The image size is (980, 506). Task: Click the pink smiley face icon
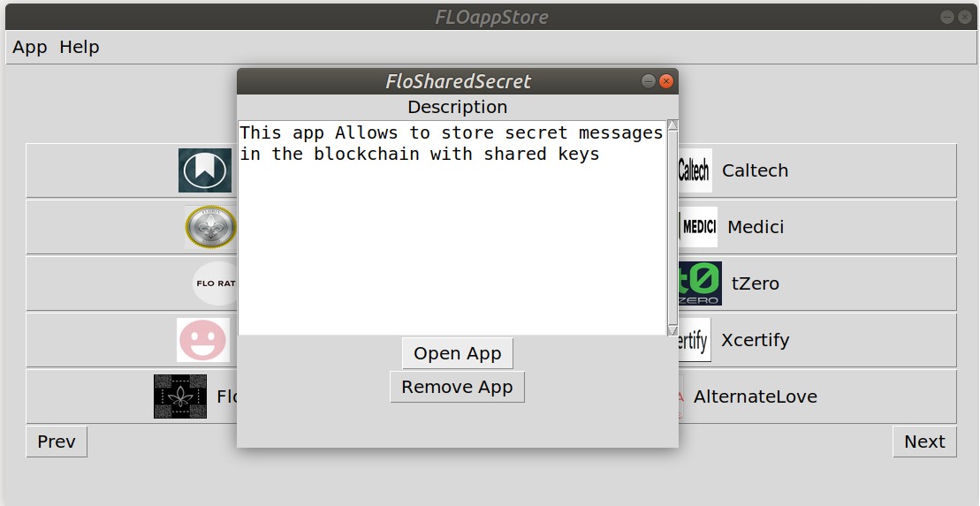[203, 340]
